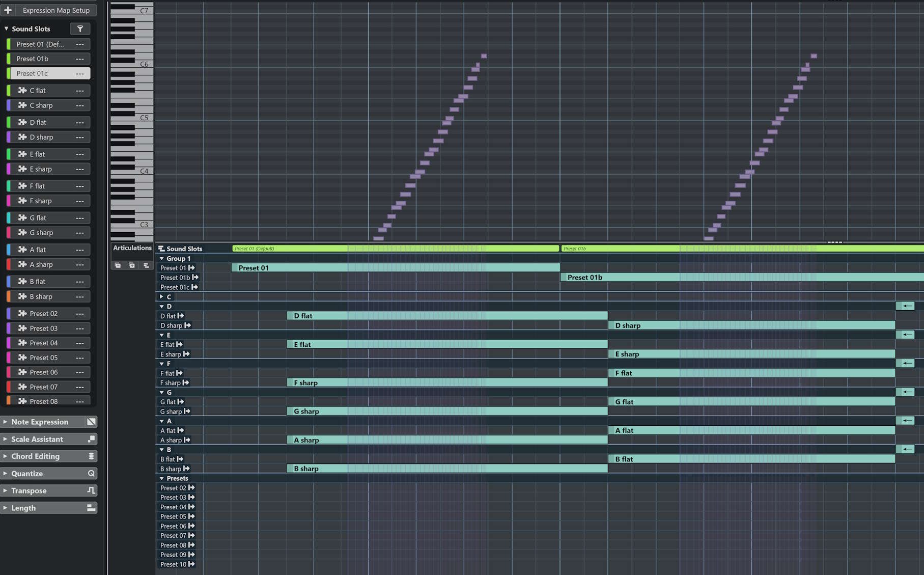This screenshot has width=924, height=575.
Task: Toggle the output arrow next to Preset 01b lane
Action: (x=196, y=277)
